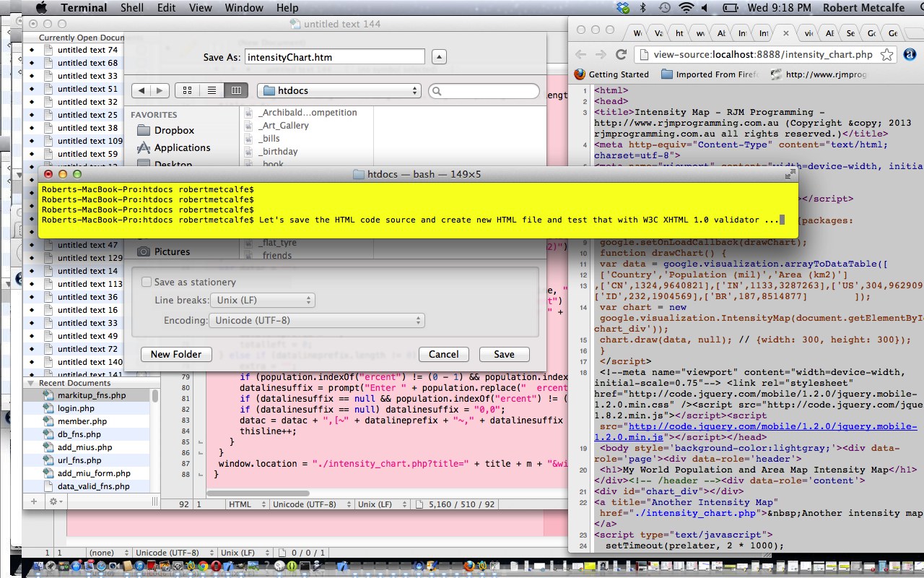924x578 pixels.
Task: Select the _Art_Gallery folder in save dialog
Action: pos(284,126)
